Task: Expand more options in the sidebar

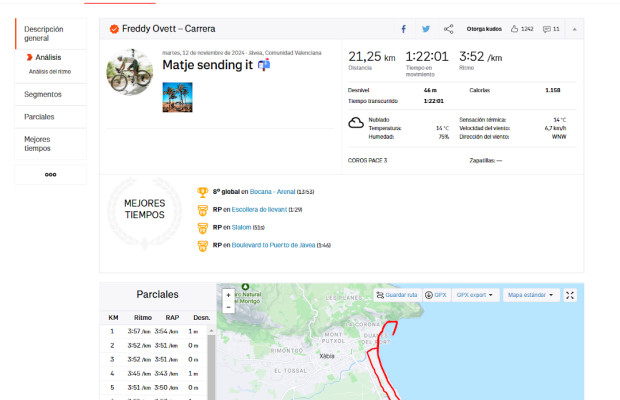Action: tap(50, 174)
